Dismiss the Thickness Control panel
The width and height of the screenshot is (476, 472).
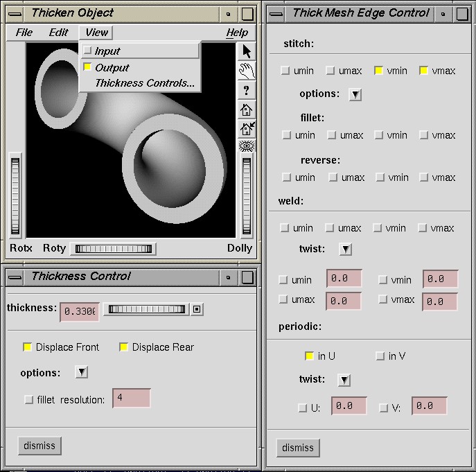click(x=39, y=446)
